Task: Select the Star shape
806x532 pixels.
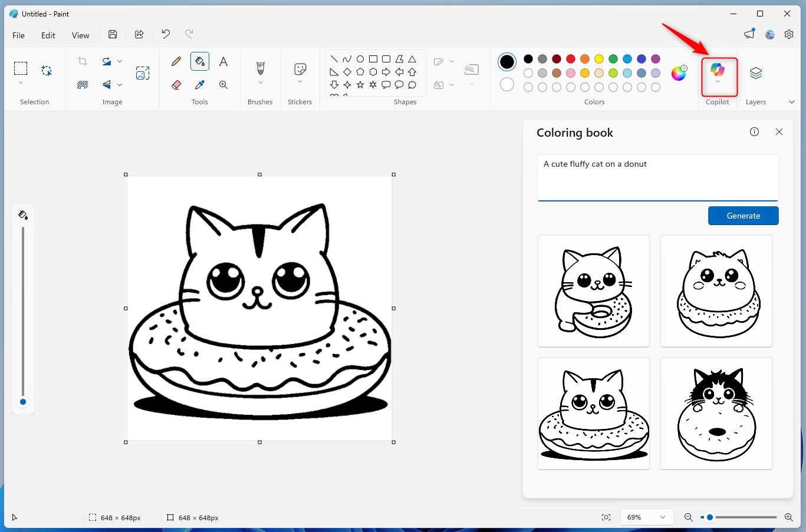Action: pyautogui.click(x=360, y=84)
